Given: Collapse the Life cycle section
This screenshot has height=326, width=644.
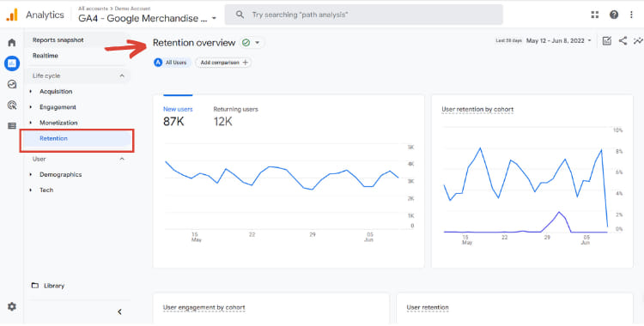Looking at the screenshot, I should (122, 76).
